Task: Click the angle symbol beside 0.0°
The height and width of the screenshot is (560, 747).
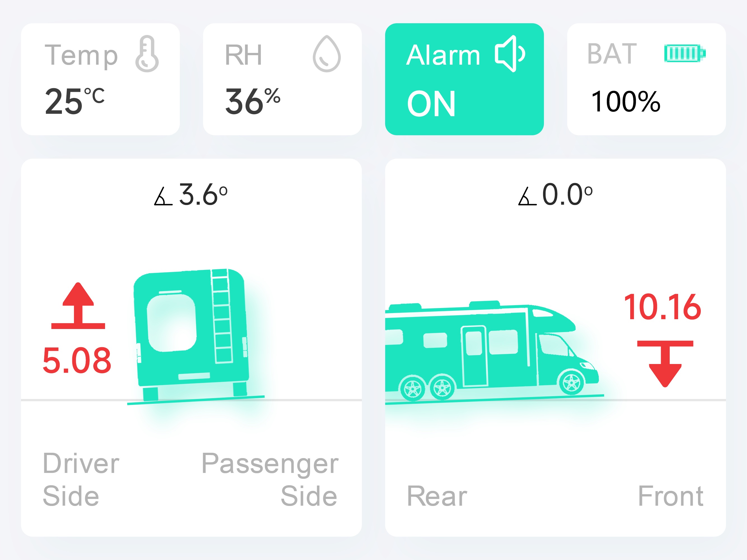Action: pos(527,197)
